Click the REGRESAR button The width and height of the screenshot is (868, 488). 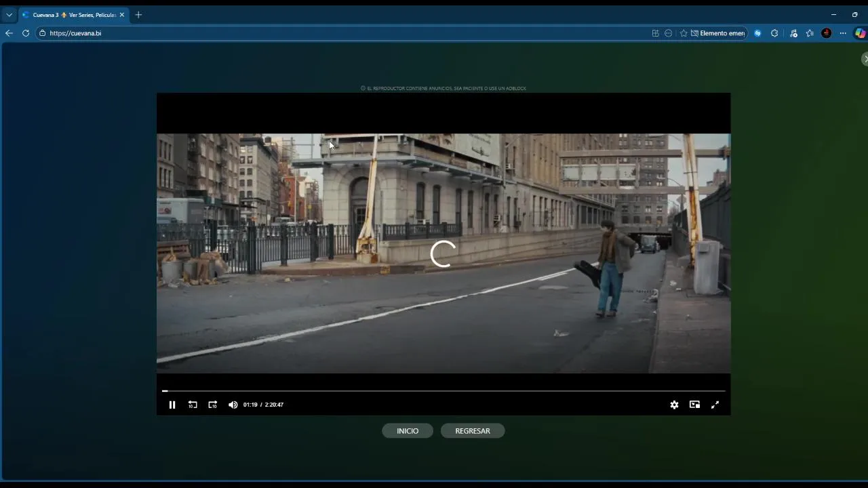click(473, 431)
